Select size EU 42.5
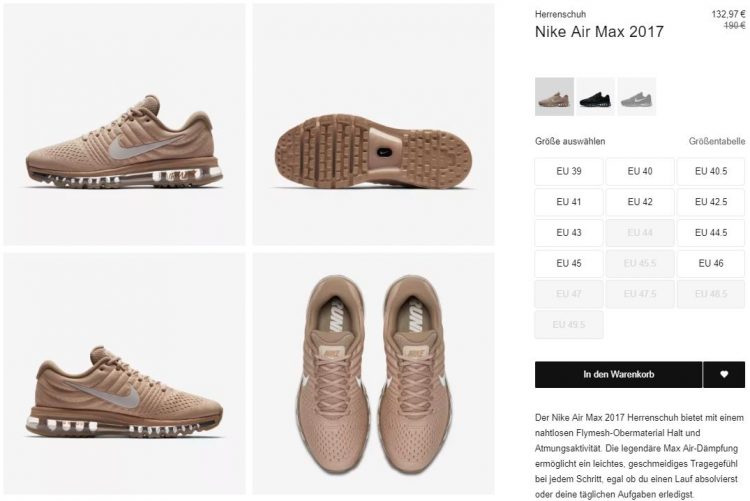 click(711, 202)
